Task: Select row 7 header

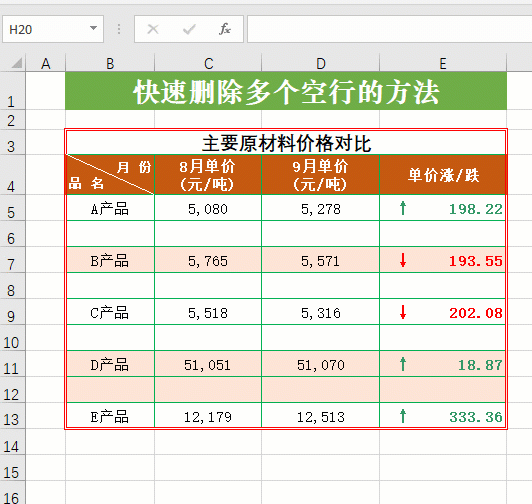Action: [13, 260]
